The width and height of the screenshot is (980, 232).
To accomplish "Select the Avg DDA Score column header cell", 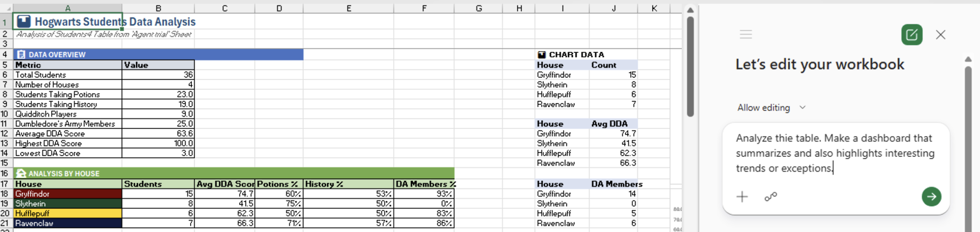I will pyautogui.click(x=225, y=184).
